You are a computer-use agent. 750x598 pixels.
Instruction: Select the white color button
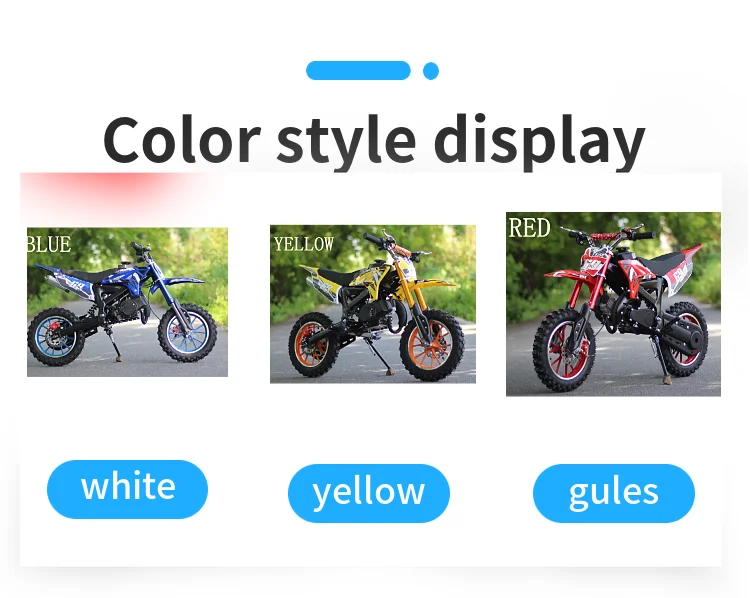coord(127,489)
